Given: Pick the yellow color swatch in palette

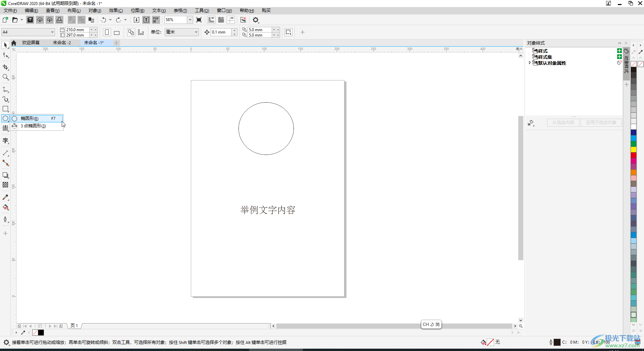Looking at the screenshot, I should click(x=634, y=150).
